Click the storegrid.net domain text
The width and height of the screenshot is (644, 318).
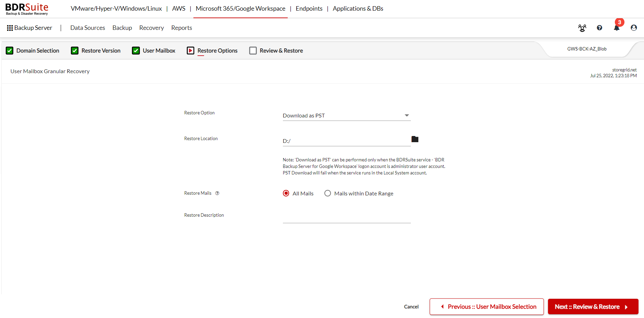pos(624,70)
